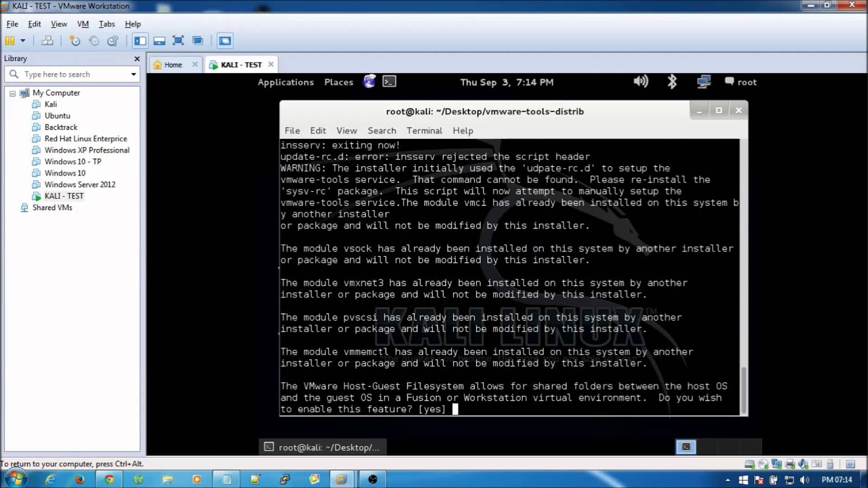Send Ctrl+Alt+Del via toolbar icon
The width and height of the screenshot is (868, 488).
(47, 41)
